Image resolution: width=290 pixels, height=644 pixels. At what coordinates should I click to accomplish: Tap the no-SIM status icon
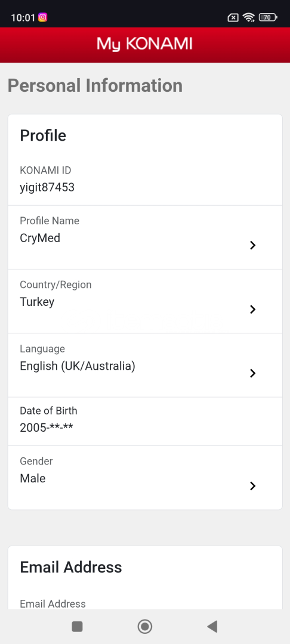point(233,17)
